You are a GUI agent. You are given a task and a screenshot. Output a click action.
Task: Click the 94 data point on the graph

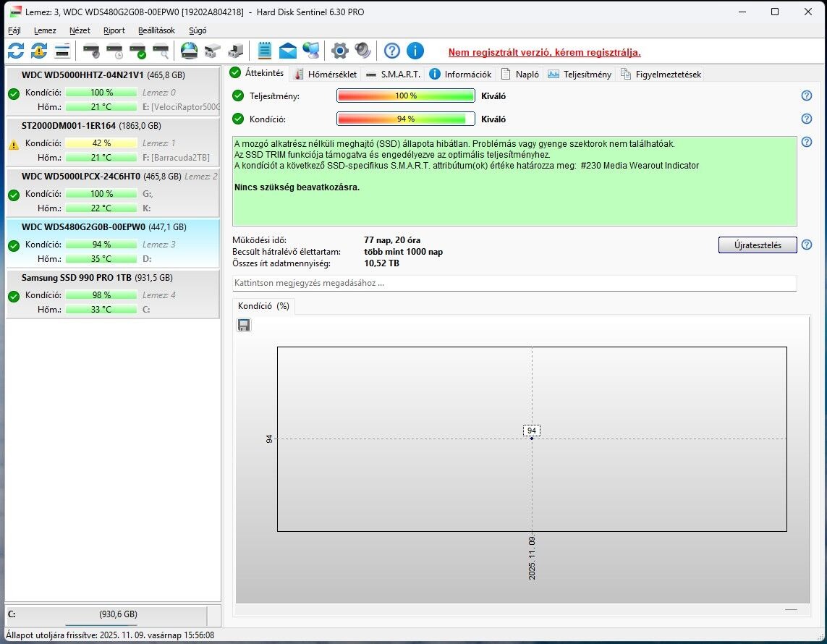pyautogui.click(x=532, y=438)
